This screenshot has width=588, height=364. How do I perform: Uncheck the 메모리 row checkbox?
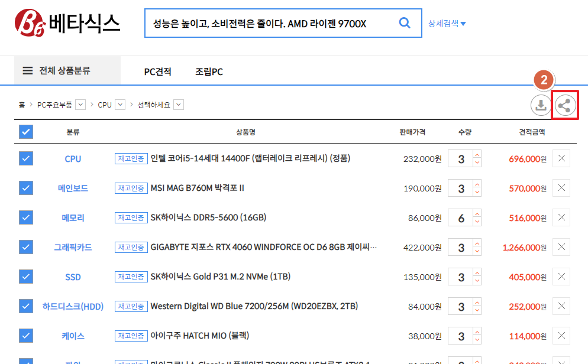(x=26, y=217)
